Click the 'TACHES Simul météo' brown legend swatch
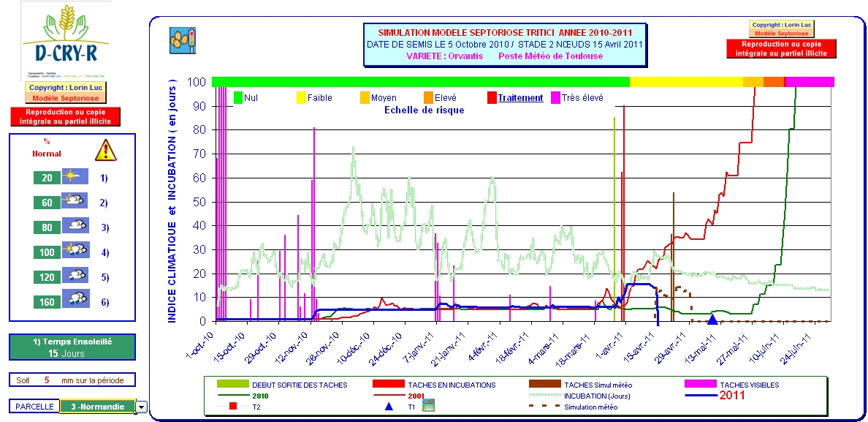The width and height of the screenshot is (868, 422). coord(545,385)
